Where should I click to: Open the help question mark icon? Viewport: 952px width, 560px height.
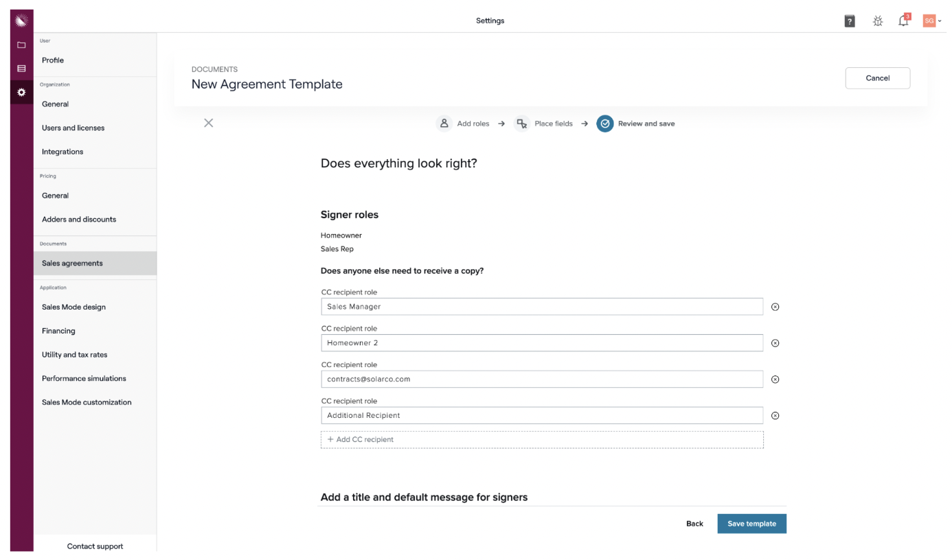click(850, 21)
